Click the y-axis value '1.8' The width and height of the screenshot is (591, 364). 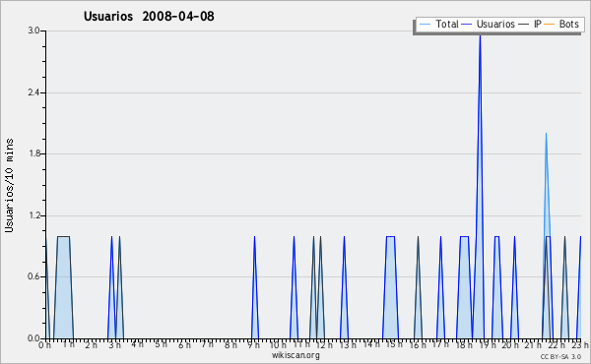pos(33,153)
